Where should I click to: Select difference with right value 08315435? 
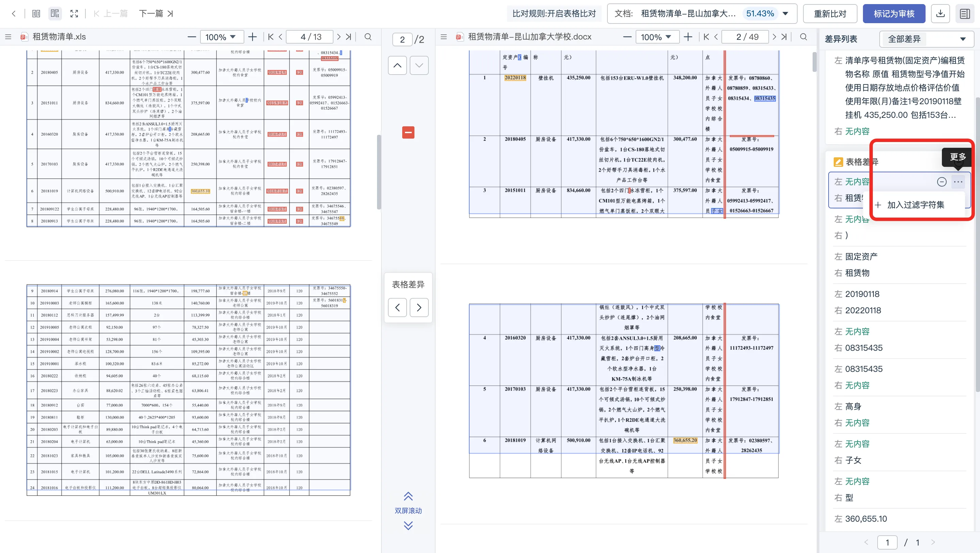[899, 339]
